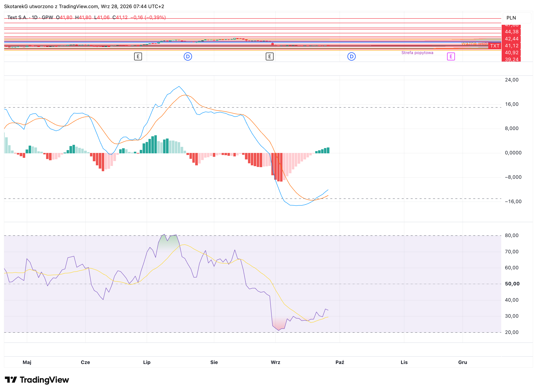Open the PLN currency selector
The width and height of the screenshot is (537, 392).
point(517,18)
